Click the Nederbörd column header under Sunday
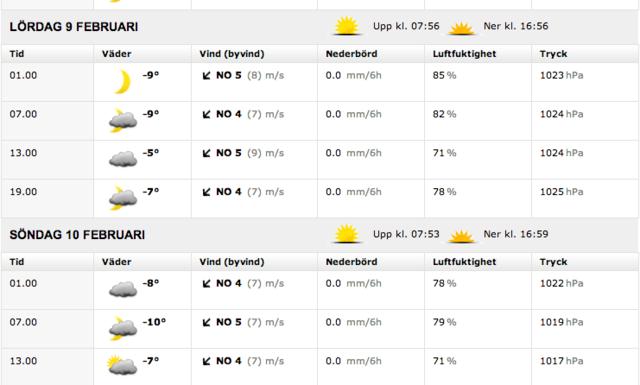 pyautogui.click(x=351, y=262)
